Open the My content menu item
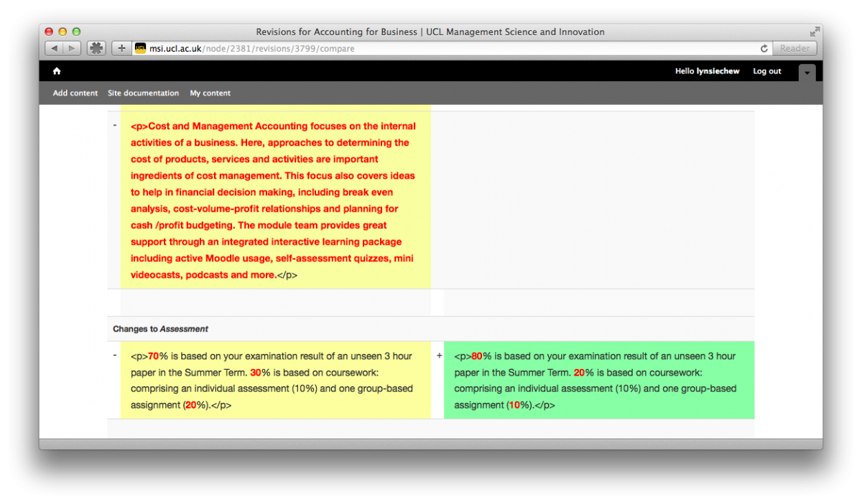Screen dimensions: 862x504 click(x=210, y=93)
